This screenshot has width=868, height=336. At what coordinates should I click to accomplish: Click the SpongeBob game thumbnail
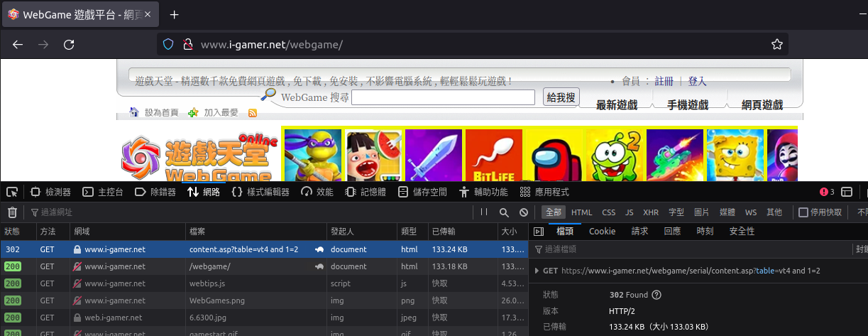(735, 156)
